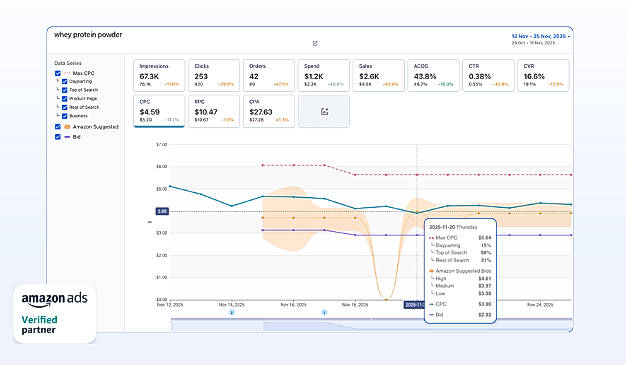This screenshot has width=626, height=365.
Task: Toggle the Max CPC data series checkbox
Action: pos(58,73)
